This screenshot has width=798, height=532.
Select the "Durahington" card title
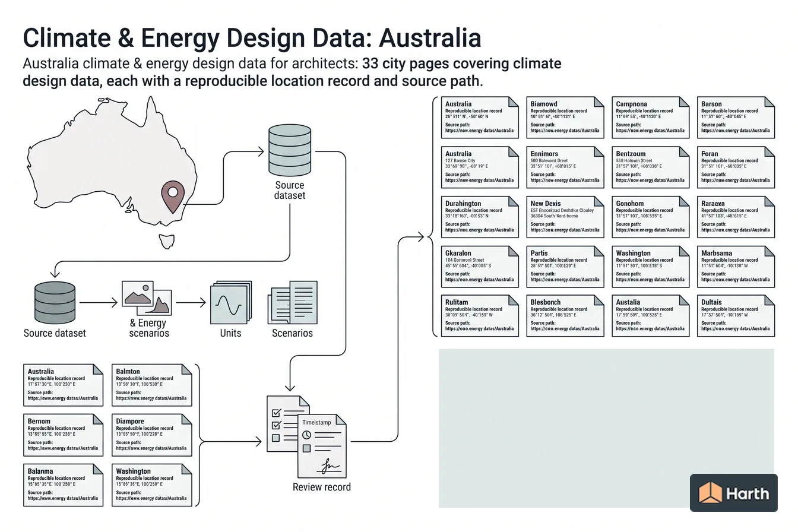[463, 204]
